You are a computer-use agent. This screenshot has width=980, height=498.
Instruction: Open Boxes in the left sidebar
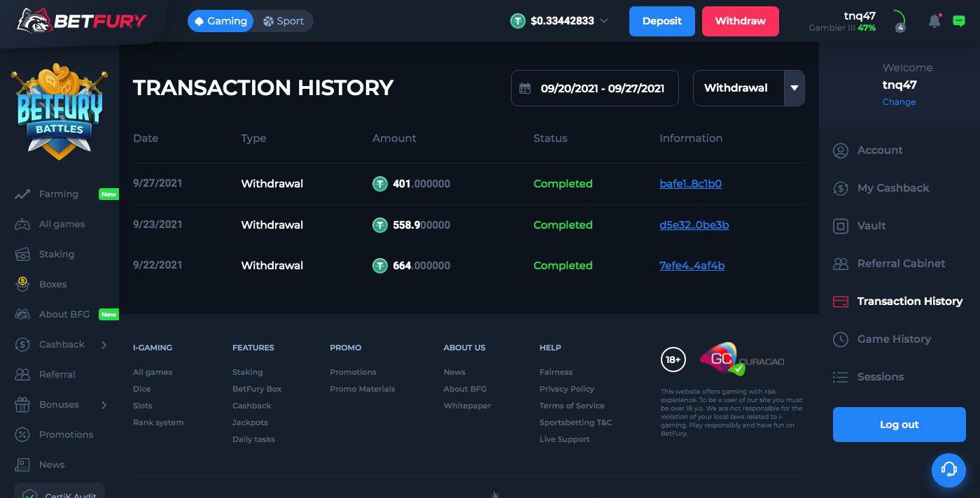(52, 285)
